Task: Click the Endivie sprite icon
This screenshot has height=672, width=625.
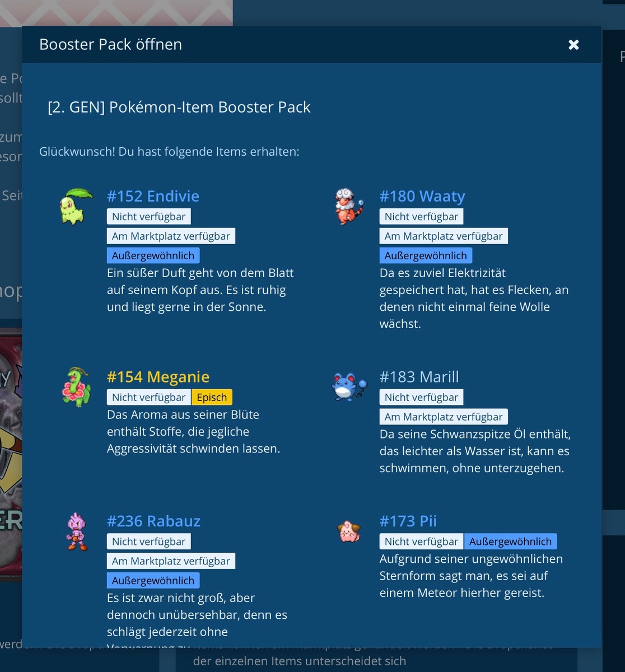Action: pyautogui.click(x=76, y=206)
